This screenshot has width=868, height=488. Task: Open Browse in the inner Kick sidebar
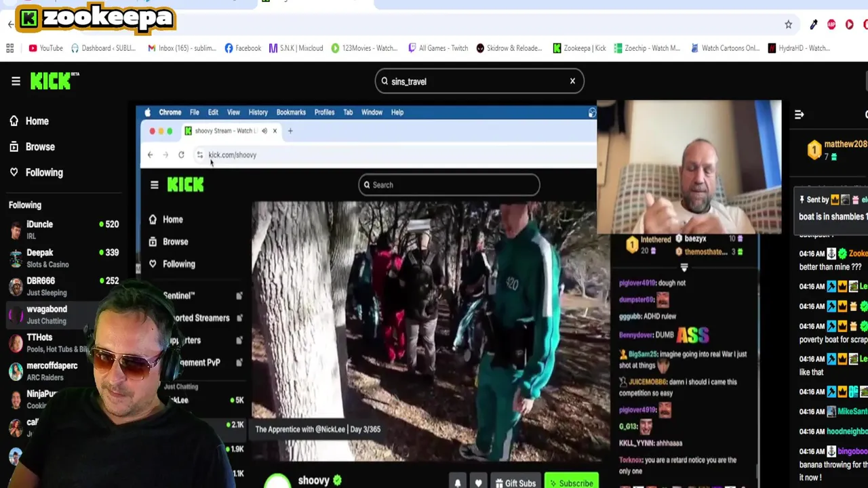(x=169, y=242)
